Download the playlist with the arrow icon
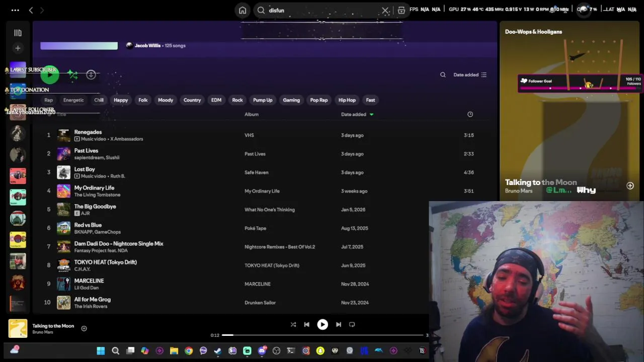The width and height of the screenshot is (644, 362). tap(91, 75)
